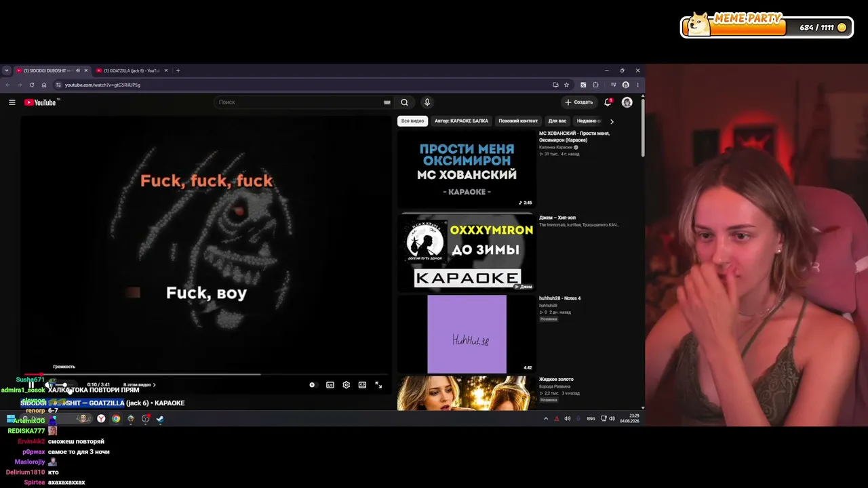The height and width of the screenshot is (488, 868).
Task: Select the 'Похожий контент' filter chip
Action: [518, 121]
